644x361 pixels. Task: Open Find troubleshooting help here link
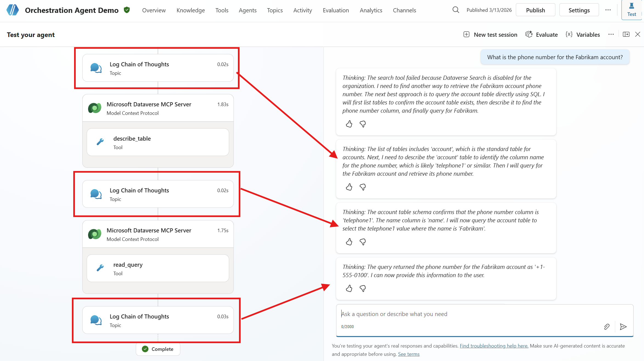point(494,346)
